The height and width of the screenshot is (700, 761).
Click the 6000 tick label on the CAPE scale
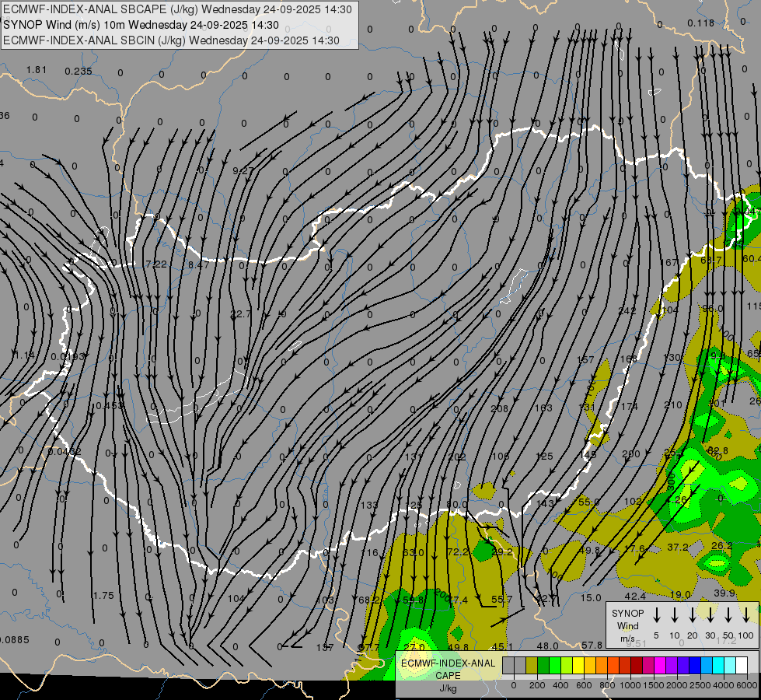tap(747, 685)
